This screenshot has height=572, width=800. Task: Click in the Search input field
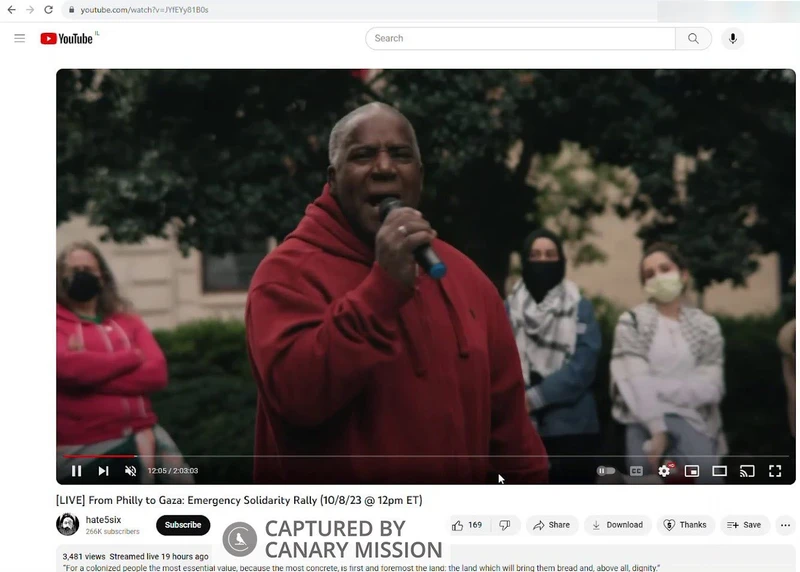[x=520, y=38]
